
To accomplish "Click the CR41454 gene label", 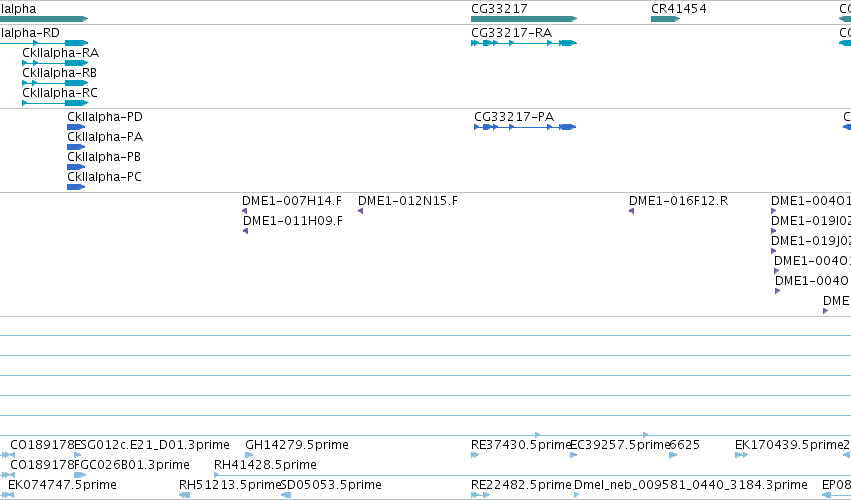I will click(679, 9).
